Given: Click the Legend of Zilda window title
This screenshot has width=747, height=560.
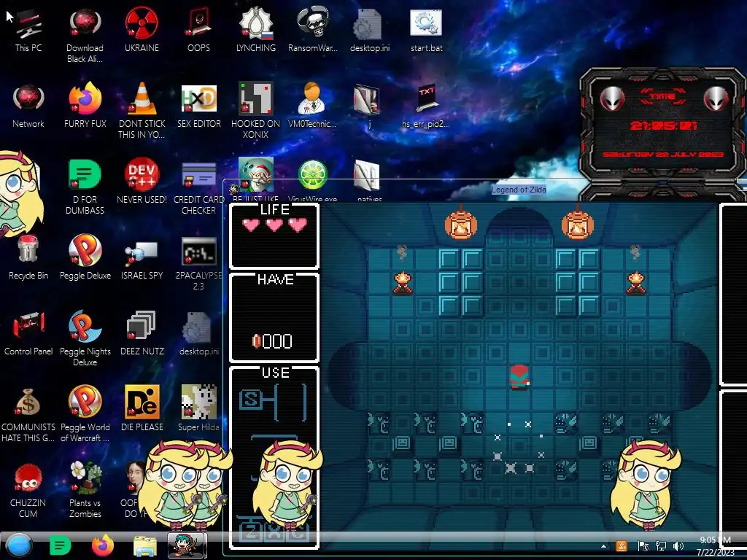Looking at the screenshot, I should click(519, 190).
